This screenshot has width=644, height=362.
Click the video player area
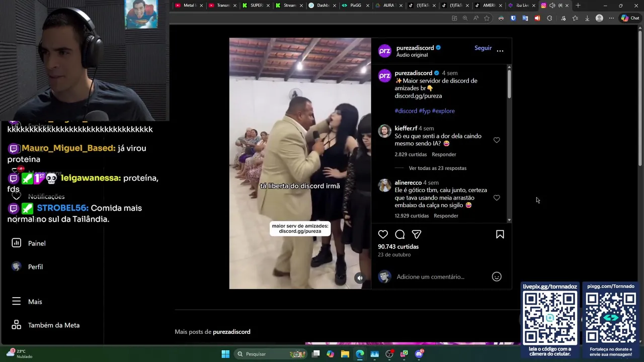(300, 163)
